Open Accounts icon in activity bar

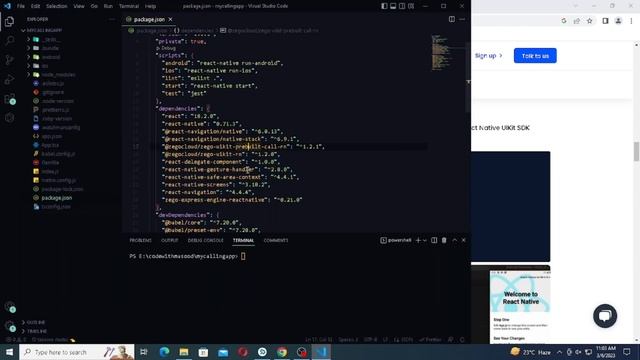[x=9, y=307]
